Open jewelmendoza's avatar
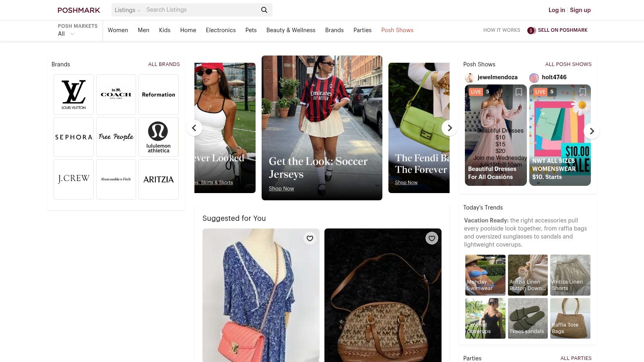 click(x=469, y=78)
